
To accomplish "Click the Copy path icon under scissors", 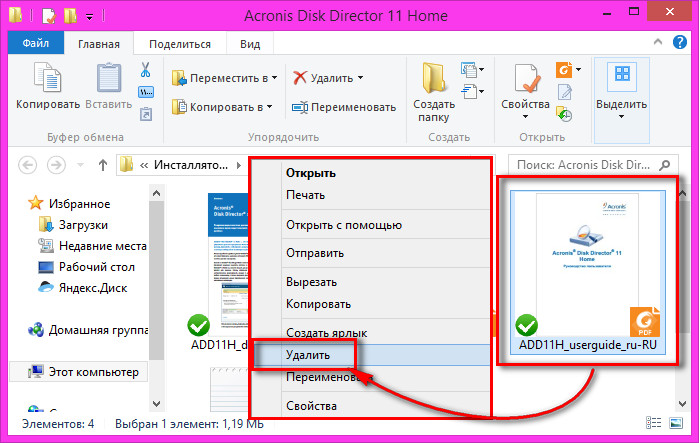I will 146,92.
